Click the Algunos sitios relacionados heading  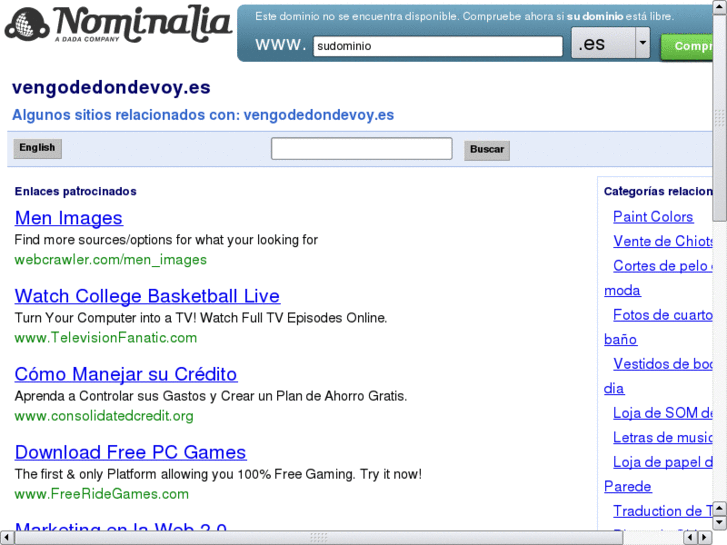(x=203, y=115)
